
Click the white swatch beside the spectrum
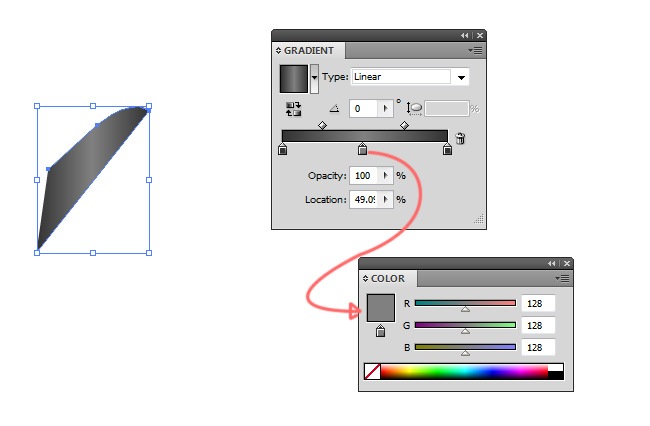pyautogui.click(x=556, y=368)
